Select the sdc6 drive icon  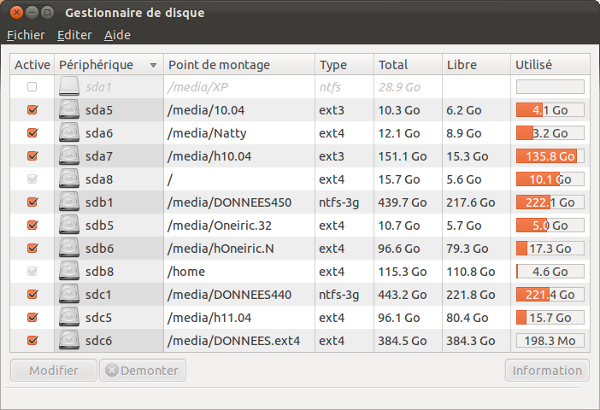pyautogui.click(x=69, y=340)
